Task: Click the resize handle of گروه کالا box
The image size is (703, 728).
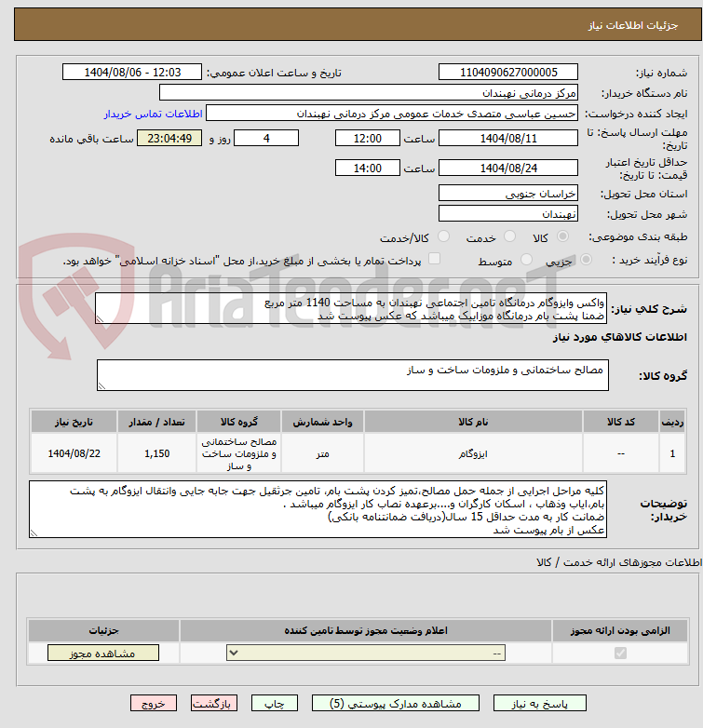Action: click(x=101, y=385)
